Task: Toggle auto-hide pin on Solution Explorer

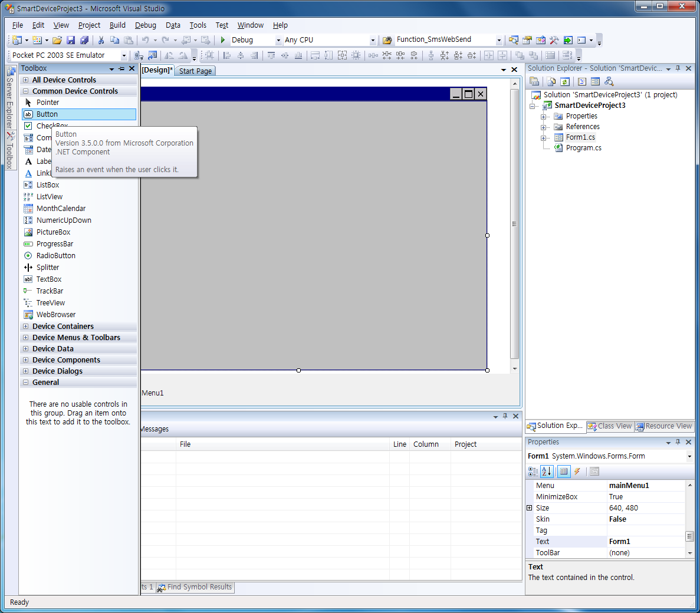Action: tap(678, 68)
